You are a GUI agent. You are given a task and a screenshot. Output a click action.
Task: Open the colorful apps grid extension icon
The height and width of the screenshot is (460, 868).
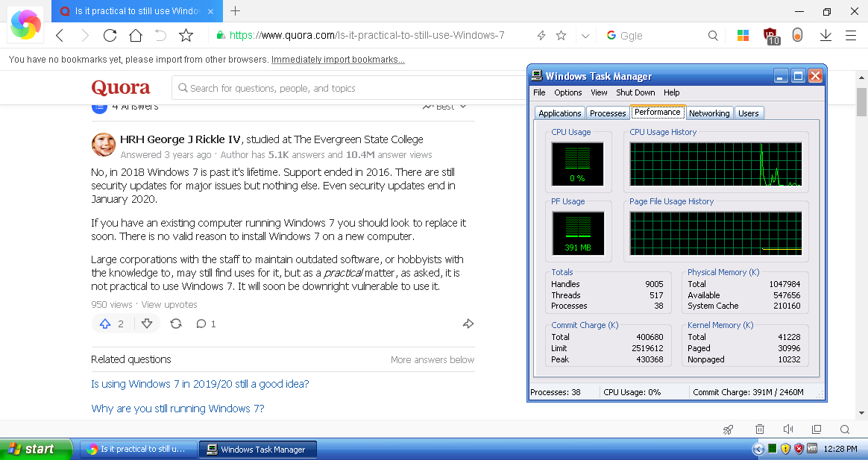(743, 36)
